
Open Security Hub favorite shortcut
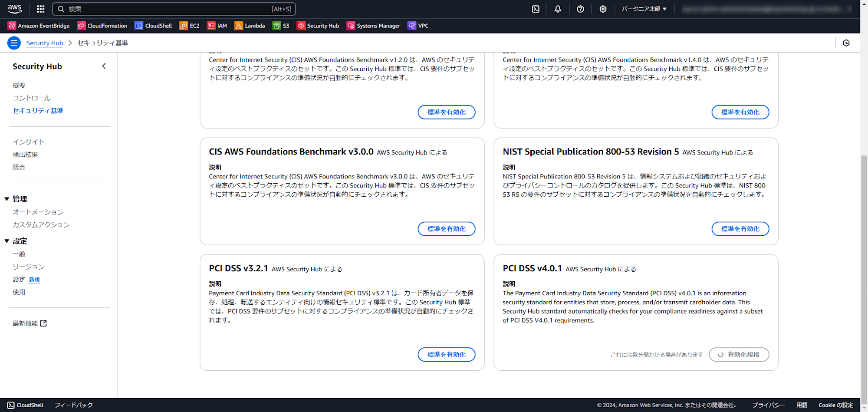(318, 26)
